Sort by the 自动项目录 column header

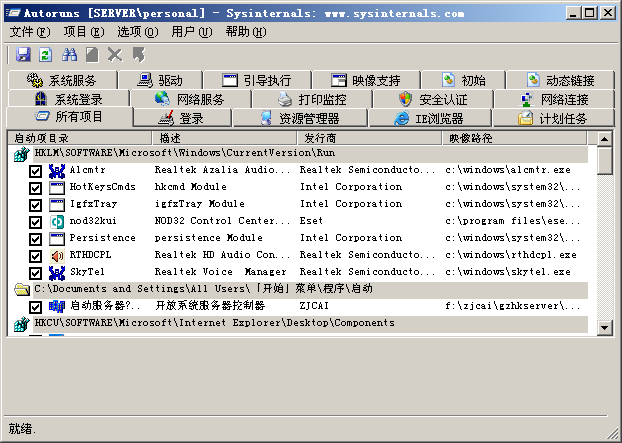tap(80, 138)
